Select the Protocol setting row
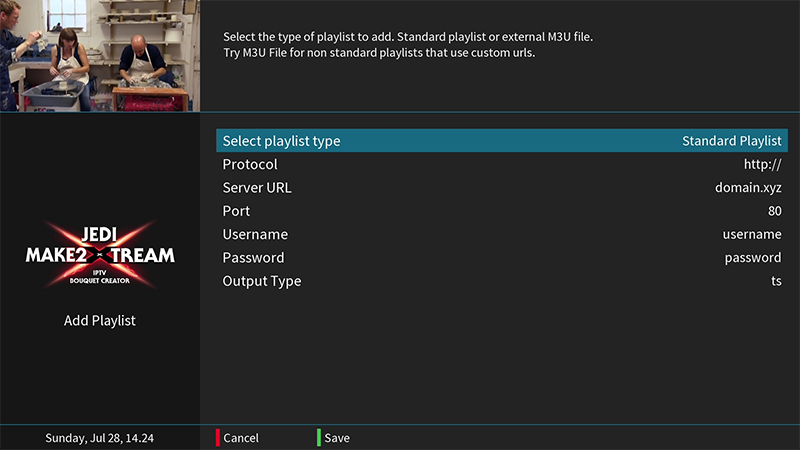 [250, 164]
